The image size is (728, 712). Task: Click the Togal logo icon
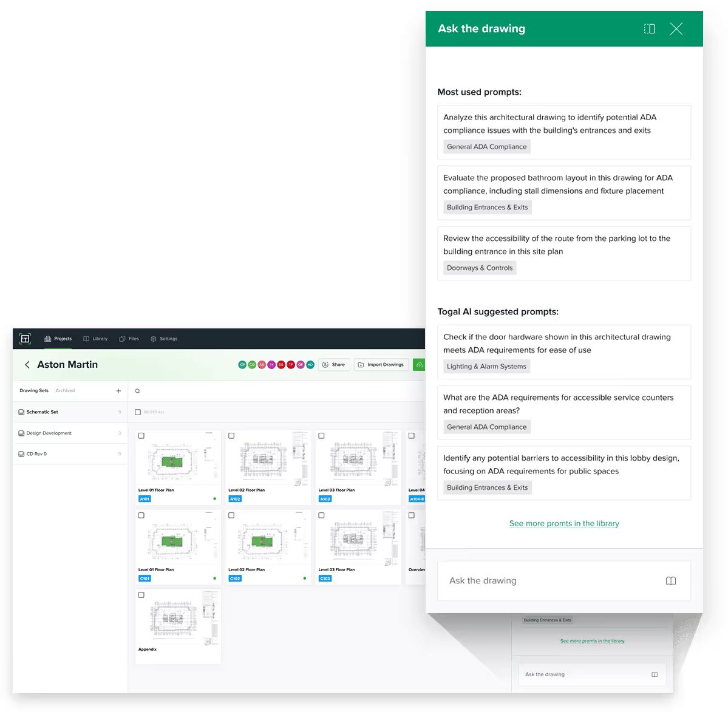pos(25,339)
